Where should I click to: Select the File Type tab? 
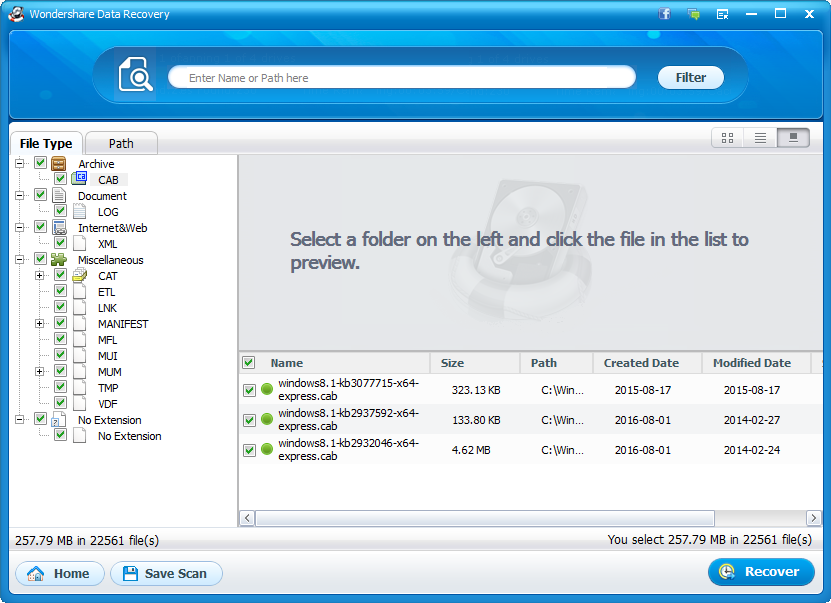[46, 143]
